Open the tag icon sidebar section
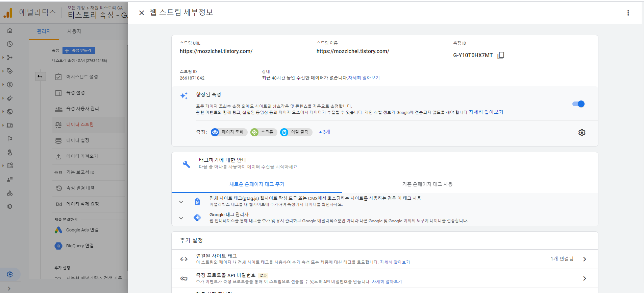Screen dimensions: 644x293 coord(10,71)
